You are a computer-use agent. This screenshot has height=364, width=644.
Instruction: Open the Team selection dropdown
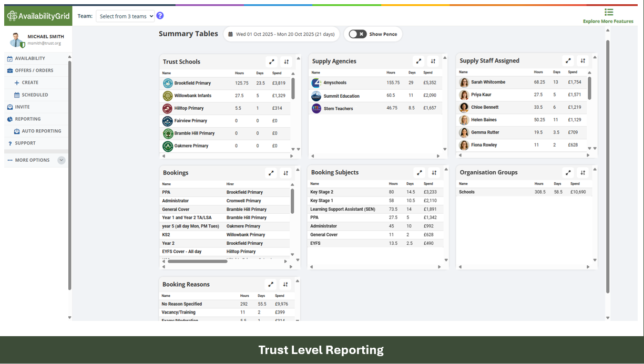click(125, 16)
